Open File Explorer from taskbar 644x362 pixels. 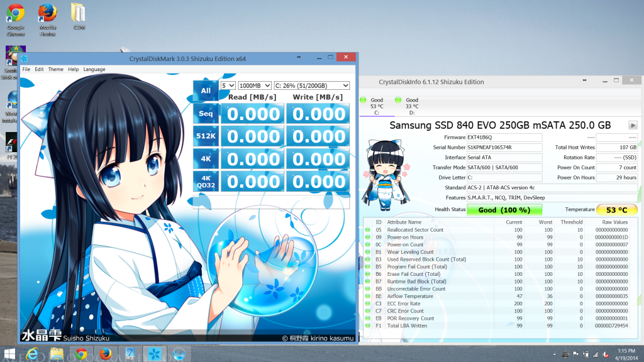tap(57, 354)
